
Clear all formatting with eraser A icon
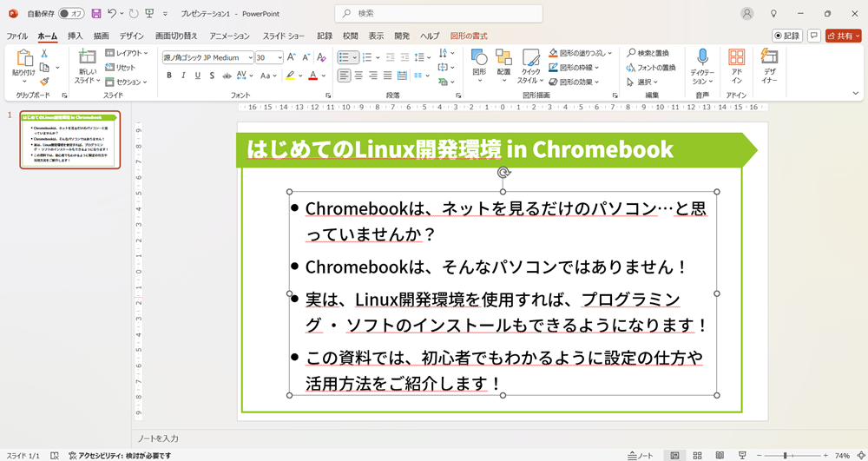321,57
